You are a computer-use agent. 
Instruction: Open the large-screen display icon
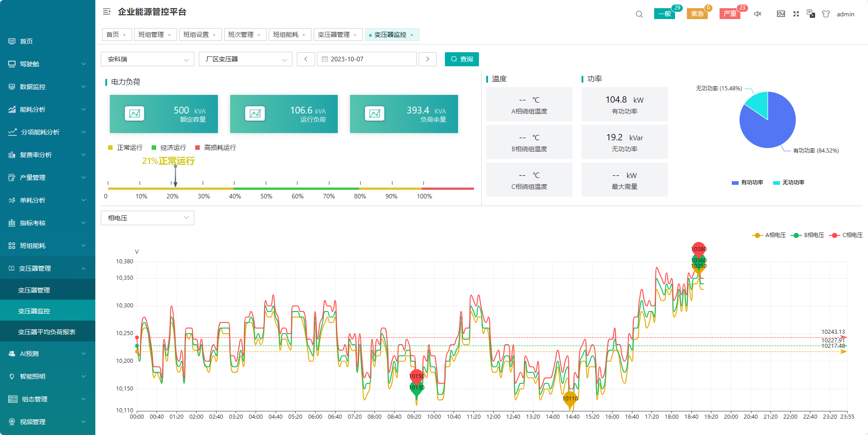point(781,14)
